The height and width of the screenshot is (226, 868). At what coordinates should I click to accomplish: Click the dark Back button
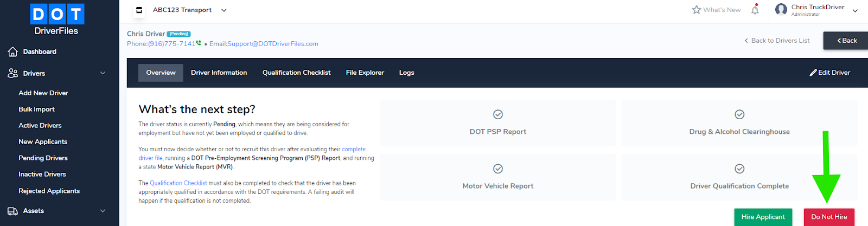click(846, 41)
